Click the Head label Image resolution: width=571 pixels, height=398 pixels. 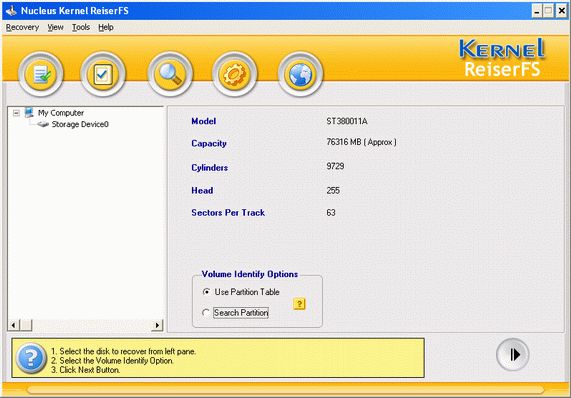(202, 190)
